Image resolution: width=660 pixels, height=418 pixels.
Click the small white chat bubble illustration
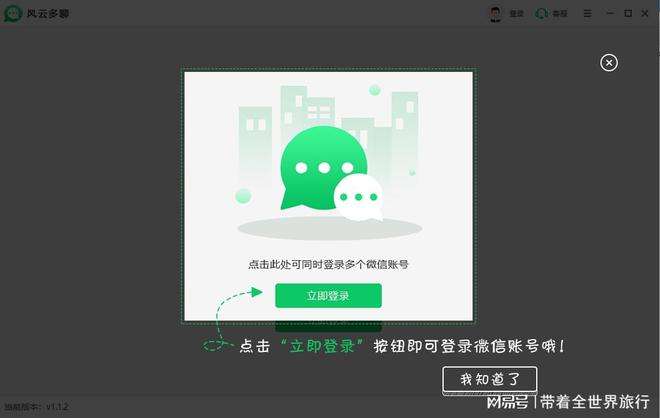click(359, 197)
